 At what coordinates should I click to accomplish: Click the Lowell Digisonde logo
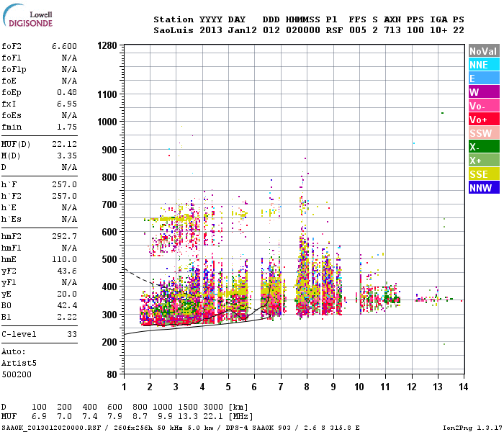(27, 15)
